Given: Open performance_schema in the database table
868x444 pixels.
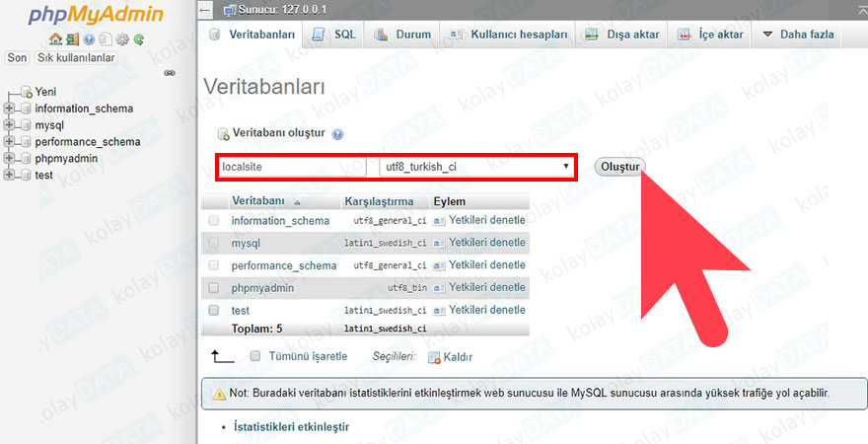Looking at the screenshot, I should pos(284,265).
